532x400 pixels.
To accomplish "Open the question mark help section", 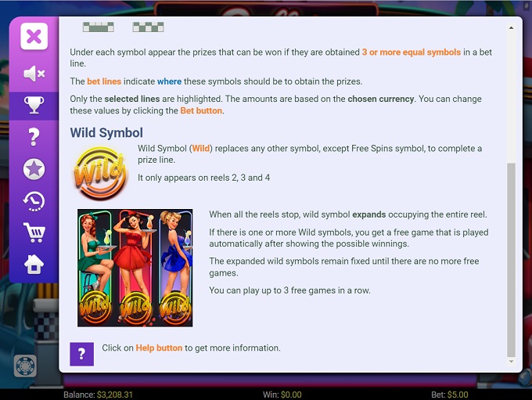I will tap(34, 137).
